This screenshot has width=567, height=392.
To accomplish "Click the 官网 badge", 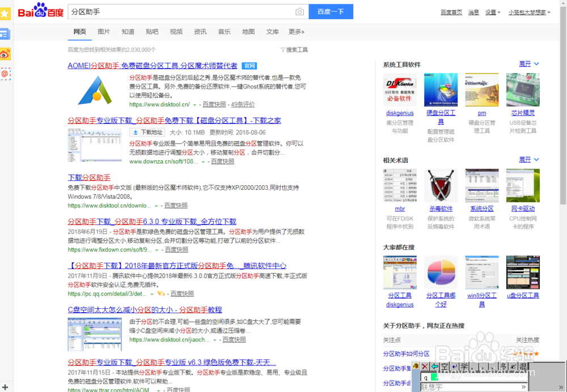I will click(249, 66).
